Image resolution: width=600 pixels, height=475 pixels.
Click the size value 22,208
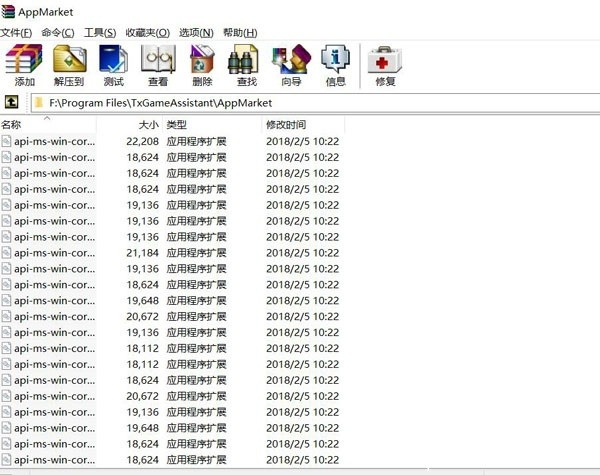pyautogui.click(x=142, y=142)
